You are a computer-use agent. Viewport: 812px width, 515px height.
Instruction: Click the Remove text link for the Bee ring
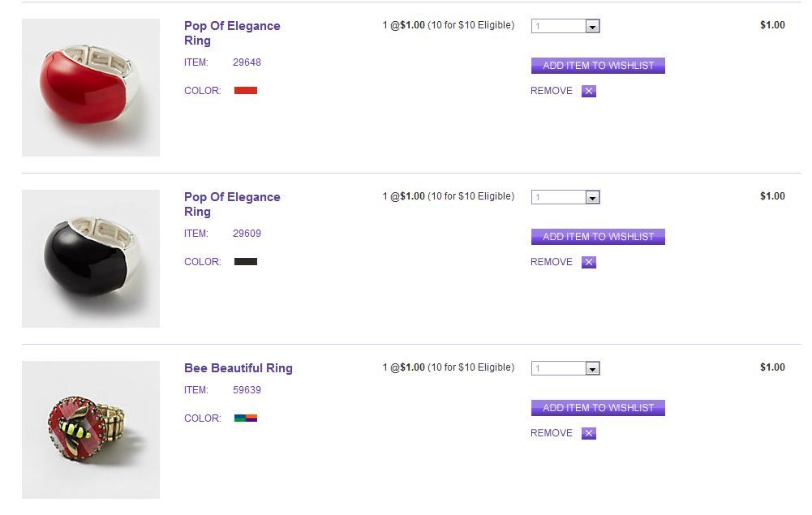coord(552,433)
